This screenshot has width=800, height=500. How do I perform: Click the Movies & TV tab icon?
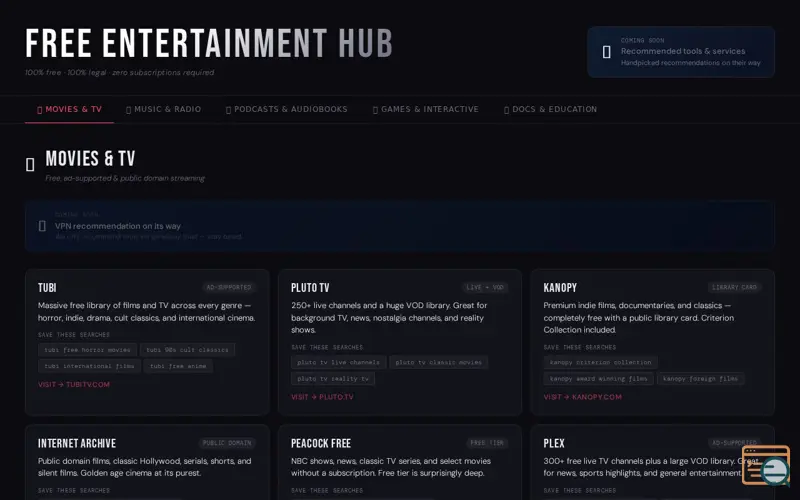coord(40,110)
